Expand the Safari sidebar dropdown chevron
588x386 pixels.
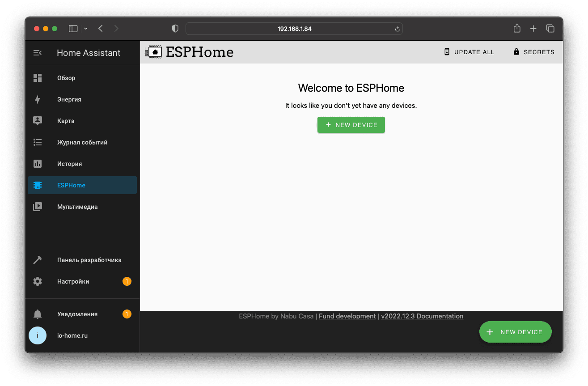[x=86, y=29]
